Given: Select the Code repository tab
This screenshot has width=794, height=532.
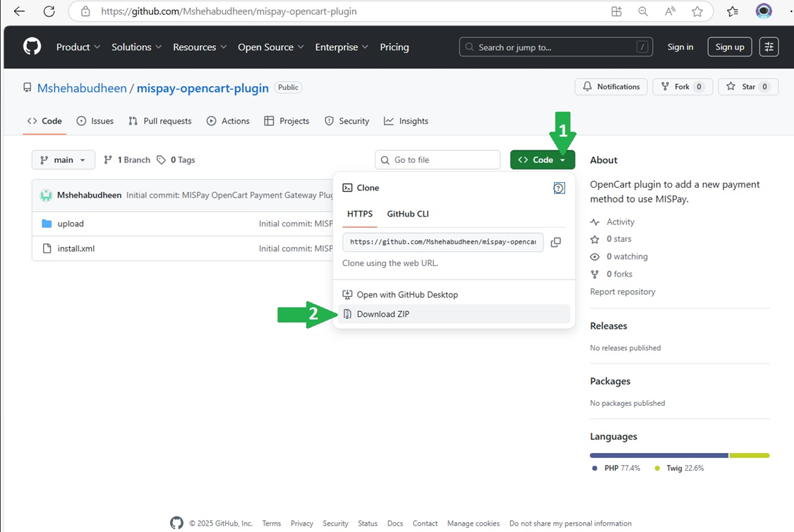Looking at the screenshot, I should coord(44,121).
